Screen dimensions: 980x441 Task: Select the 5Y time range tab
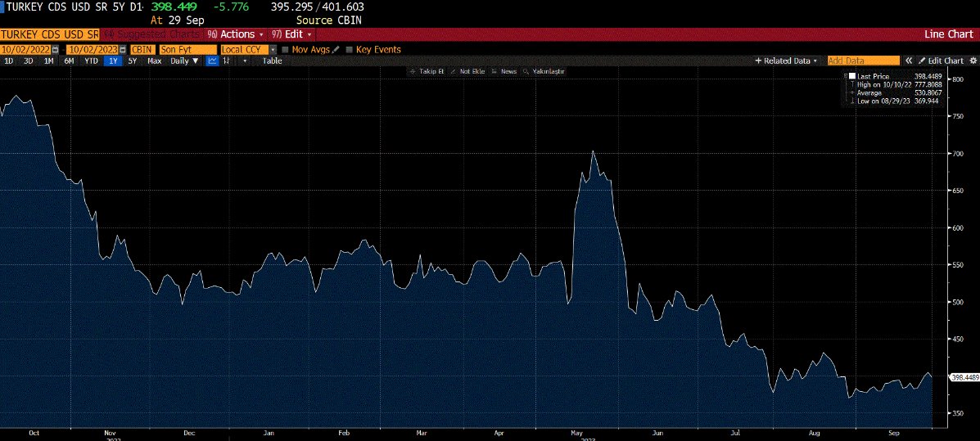pos(132,61)
